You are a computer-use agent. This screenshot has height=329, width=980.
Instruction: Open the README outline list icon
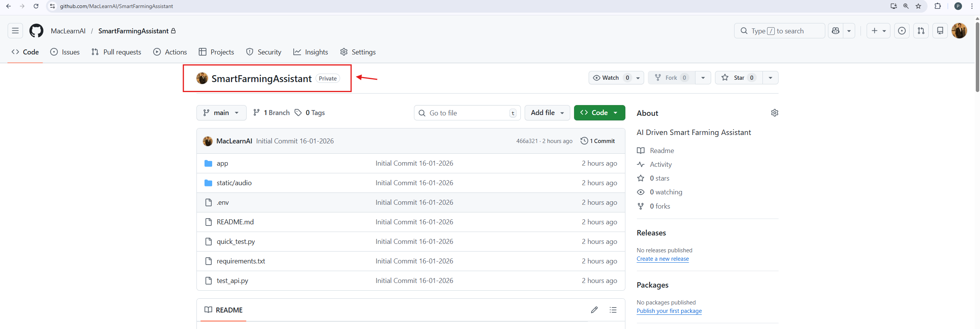tap(613, 310)
